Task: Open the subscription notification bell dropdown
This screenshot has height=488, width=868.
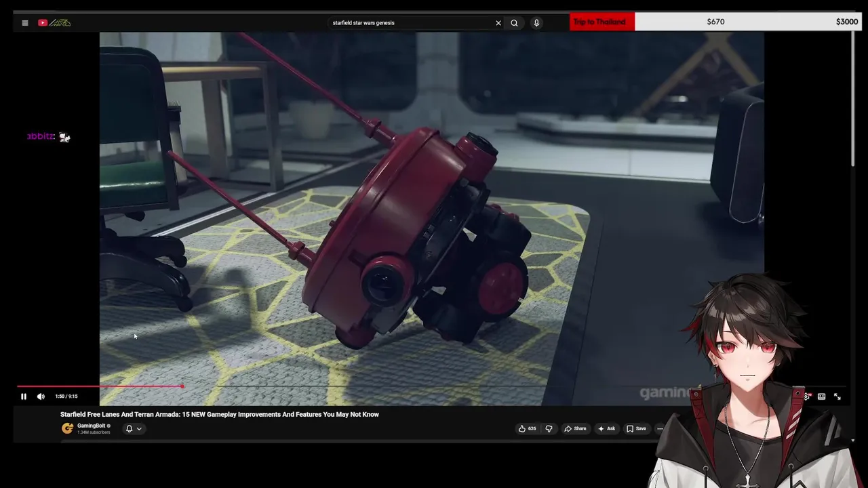Action: 134,428
